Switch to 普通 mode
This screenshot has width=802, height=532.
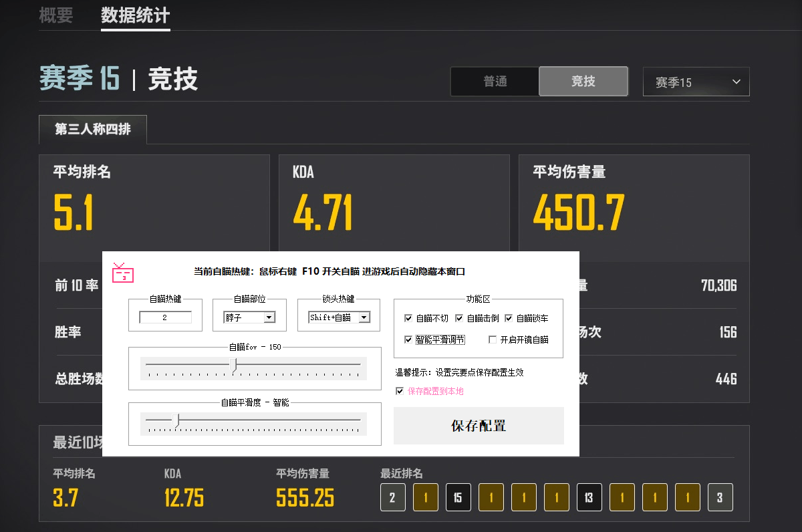click(x=495, y=81)
